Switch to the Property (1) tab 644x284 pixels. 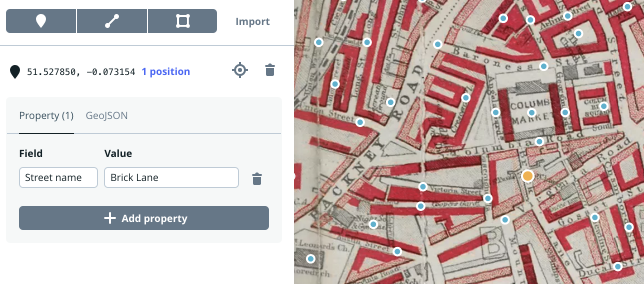[x=46, y=115]
